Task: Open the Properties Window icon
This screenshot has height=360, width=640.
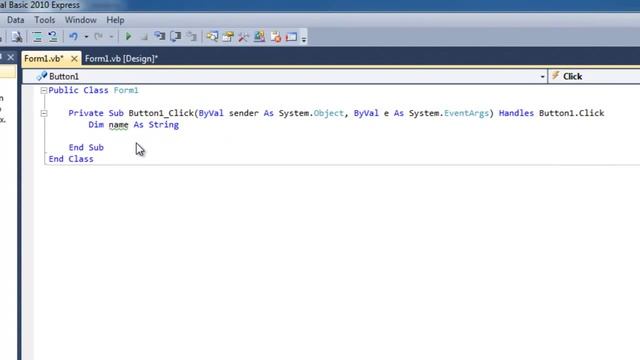Action: [228, 37]
